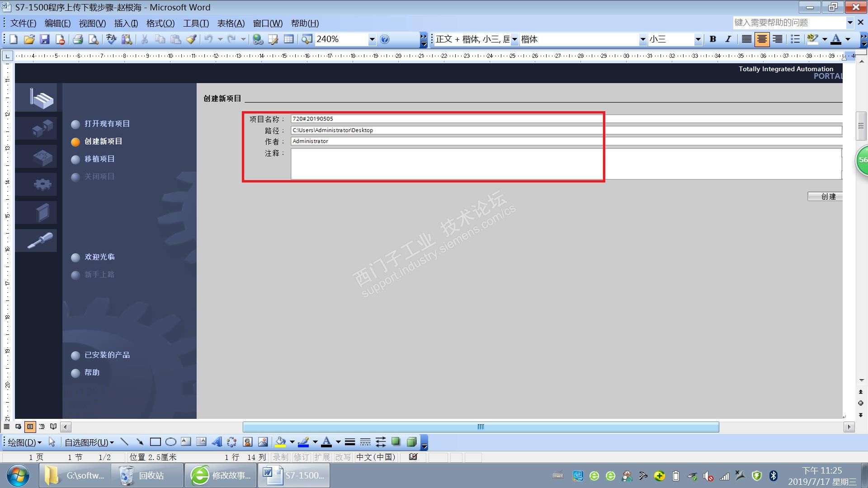Screen dimensions: 868x488
Task: Toggle Italic formatting
Action: [728, 39]
